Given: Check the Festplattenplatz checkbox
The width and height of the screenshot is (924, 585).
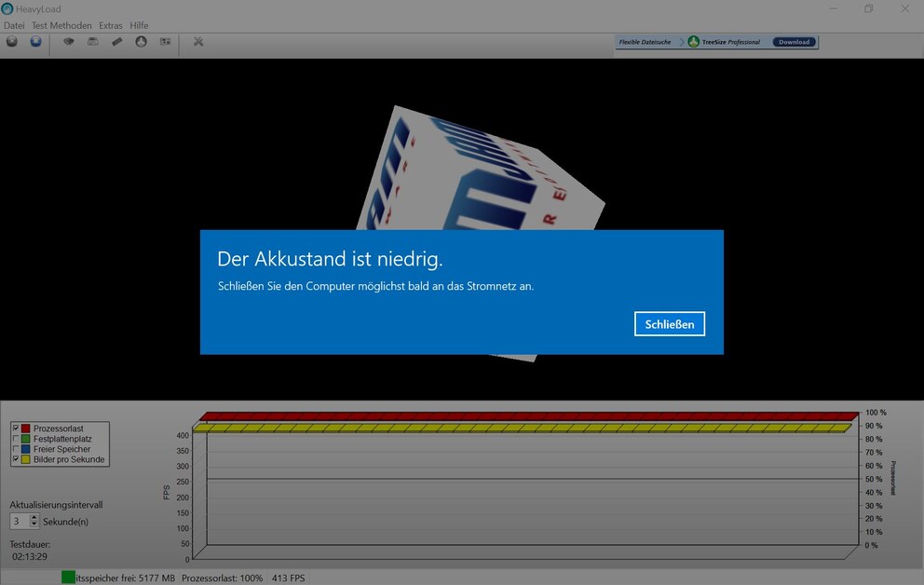Looking at the screenshot, I should coord(16,439).
